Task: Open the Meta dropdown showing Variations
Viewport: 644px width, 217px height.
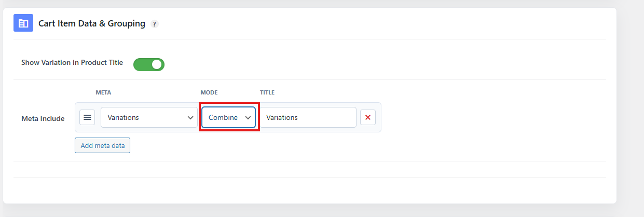Action: click(x=149, y=117)
